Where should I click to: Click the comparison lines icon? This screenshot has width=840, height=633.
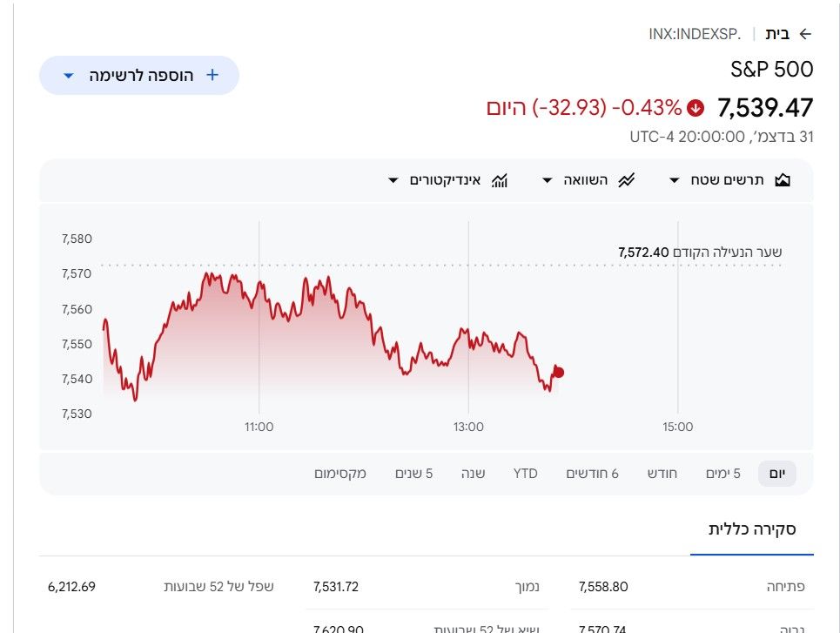(x=626, y=180)
